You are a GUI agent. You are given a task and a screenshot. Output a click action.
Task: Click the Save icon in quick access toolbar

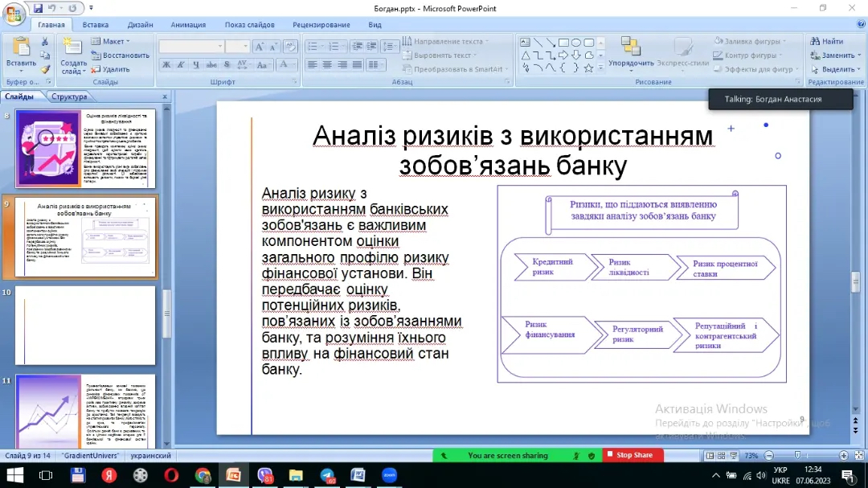39,8
